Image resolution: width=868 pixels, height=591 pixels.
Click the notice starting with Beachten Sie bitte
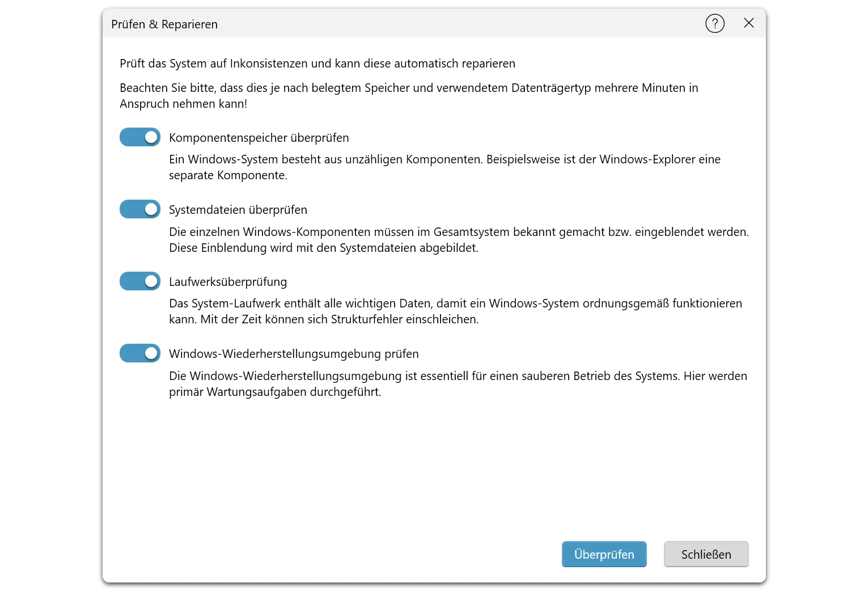click(408, 96)
